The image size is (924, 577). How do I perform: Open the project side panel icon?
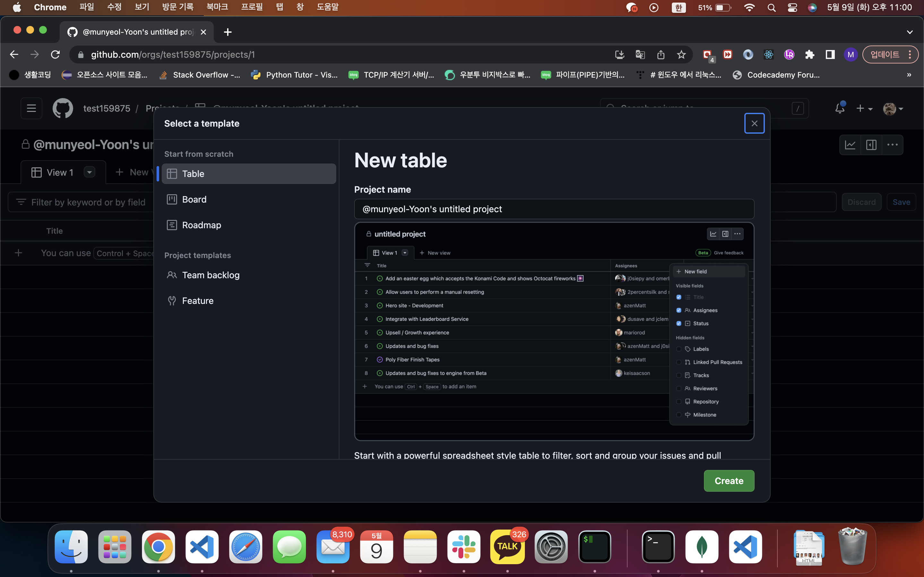(871, 145)
